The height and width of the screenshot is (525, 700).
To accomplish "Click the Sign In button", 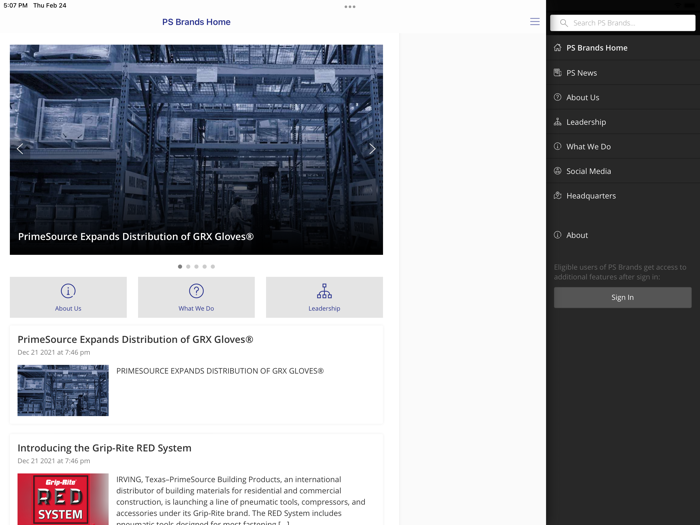I will 622,297.
